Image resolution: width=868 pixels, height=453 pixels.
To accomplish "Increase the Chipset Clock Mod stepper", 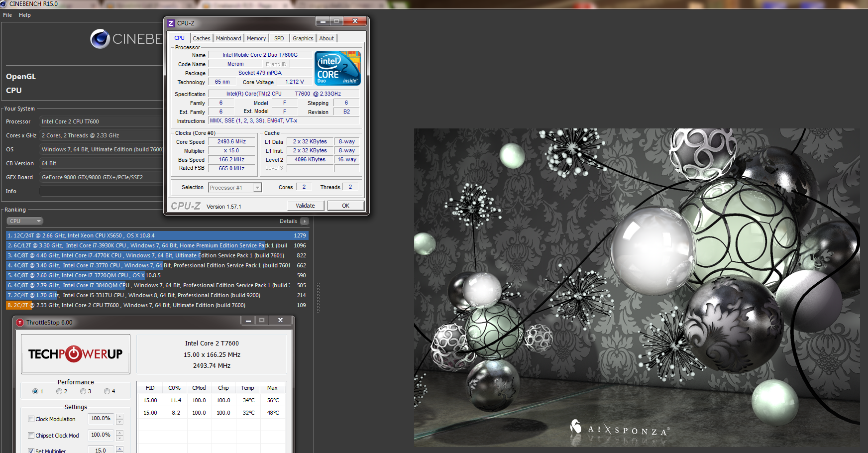I will tap(119, 433).
